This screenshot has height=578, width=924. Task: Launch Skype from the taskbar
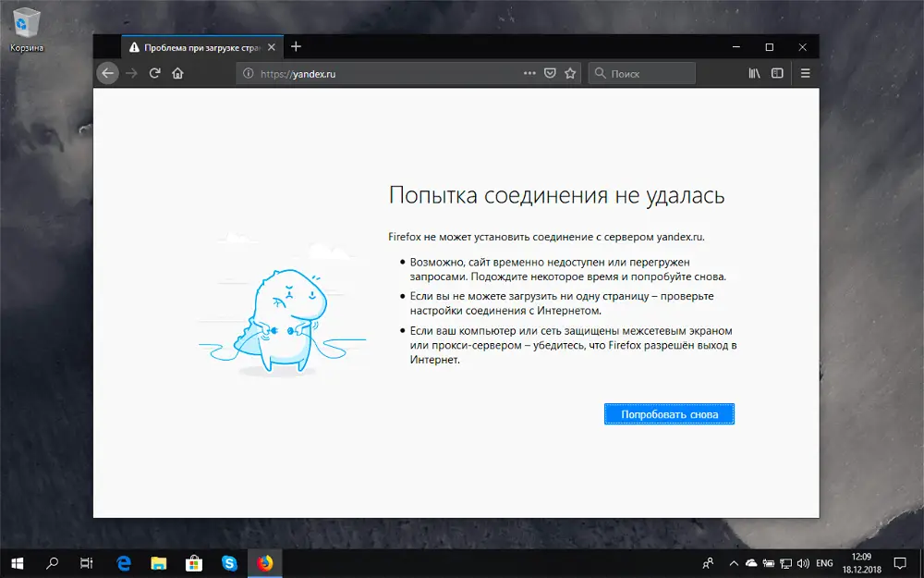[229, 562]
